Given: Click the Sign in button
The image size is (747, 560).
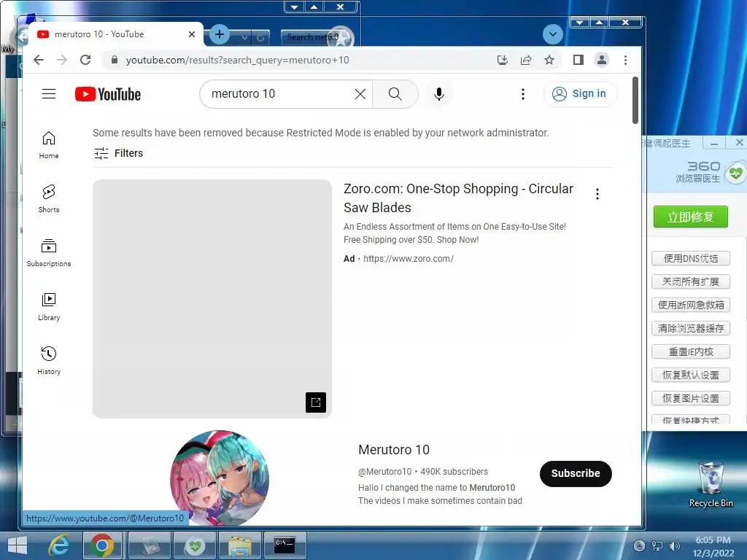Looking at the screenshot, I should 580,94.
